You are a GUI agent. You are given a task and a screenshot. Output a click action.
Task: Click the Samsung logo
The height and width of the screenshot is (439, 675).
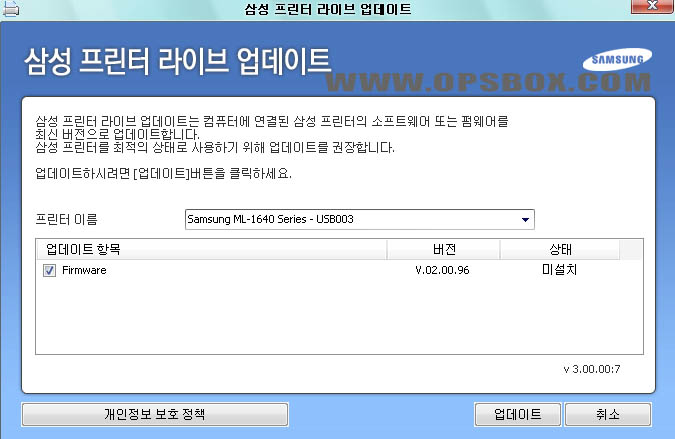617,59
